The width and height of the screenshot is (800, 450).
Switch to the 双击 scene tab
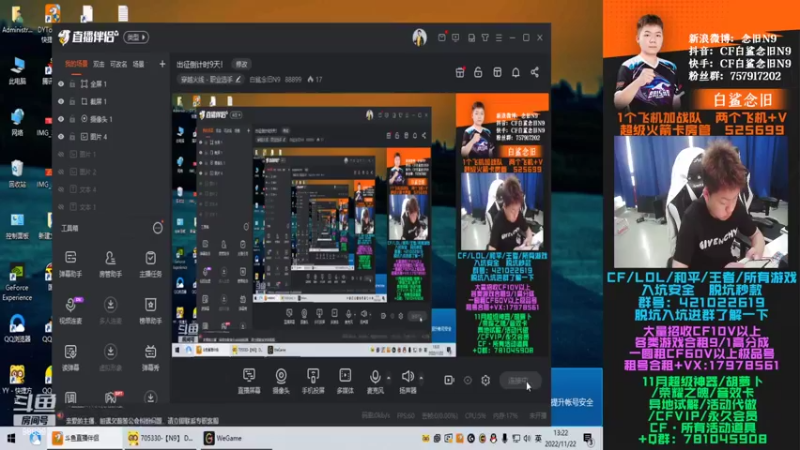click(98, 64)
